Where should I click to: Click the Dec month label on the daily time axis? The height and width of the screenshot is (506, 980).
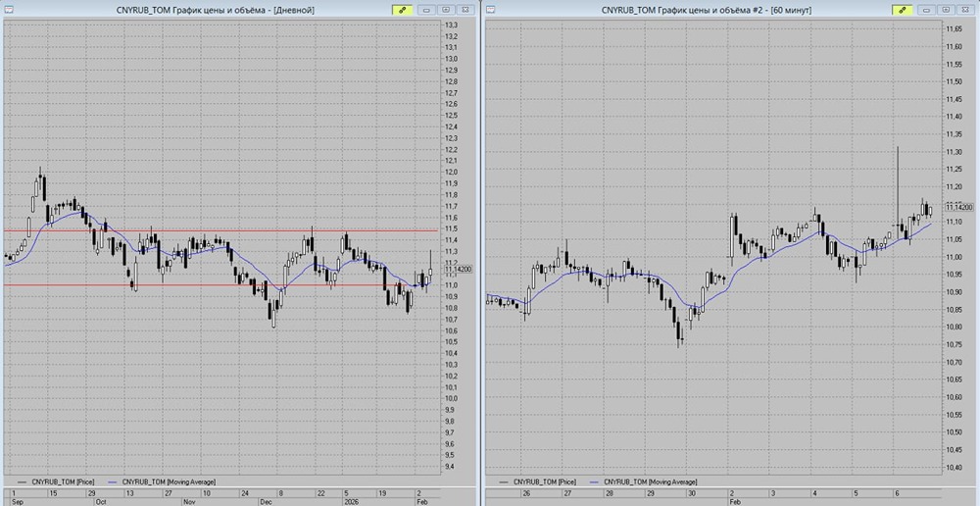267,502
